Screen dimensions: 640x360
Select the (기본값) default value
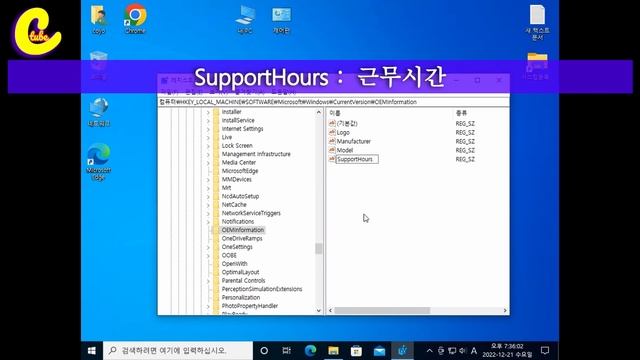347,124
